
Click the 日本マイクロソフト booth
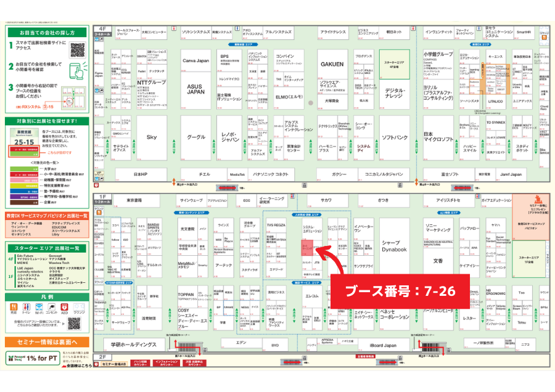(438, 137)
